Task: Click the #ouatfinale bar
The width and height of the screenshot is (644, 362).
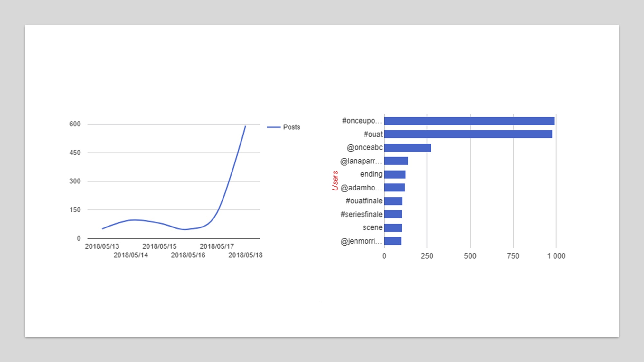Action: point(393,201)
